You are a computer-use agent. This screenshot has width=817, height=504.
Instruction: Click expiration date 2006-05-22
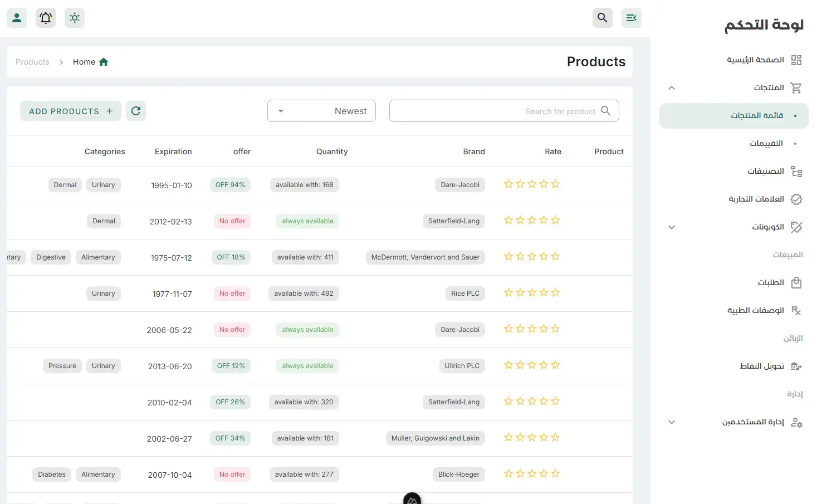pyautogui.click(x=169, y=330)
